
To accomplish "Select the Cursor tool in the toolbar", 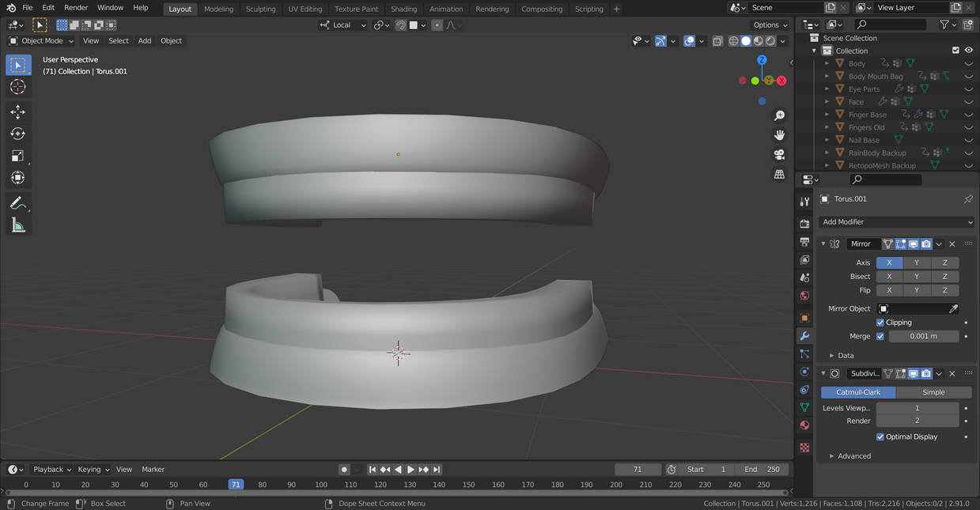I will 17,87.
